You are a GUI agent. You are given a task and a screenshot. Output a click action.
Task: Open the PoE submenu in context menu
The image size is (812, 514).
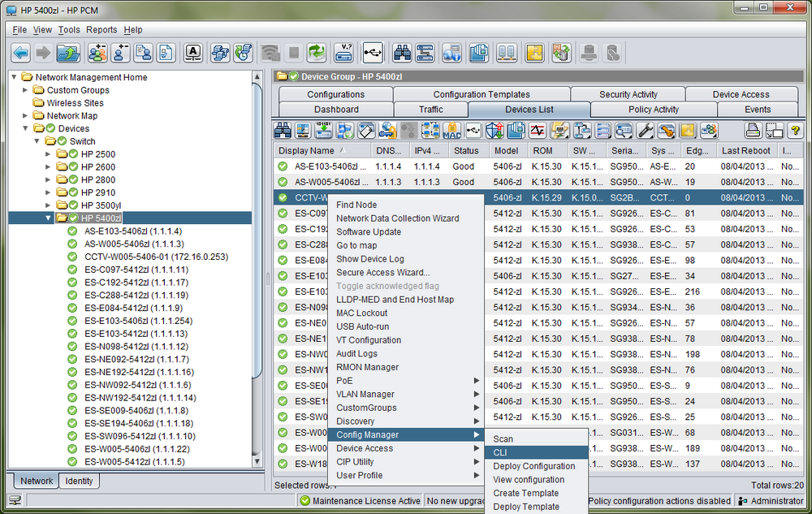407,381
